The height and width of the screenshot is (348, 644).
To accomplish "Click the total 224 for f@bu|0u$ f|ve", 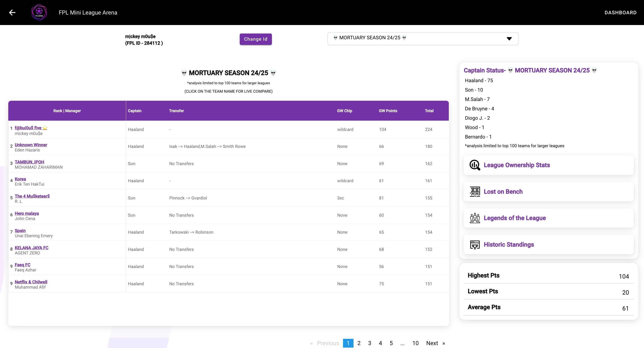I will (428, 129).
